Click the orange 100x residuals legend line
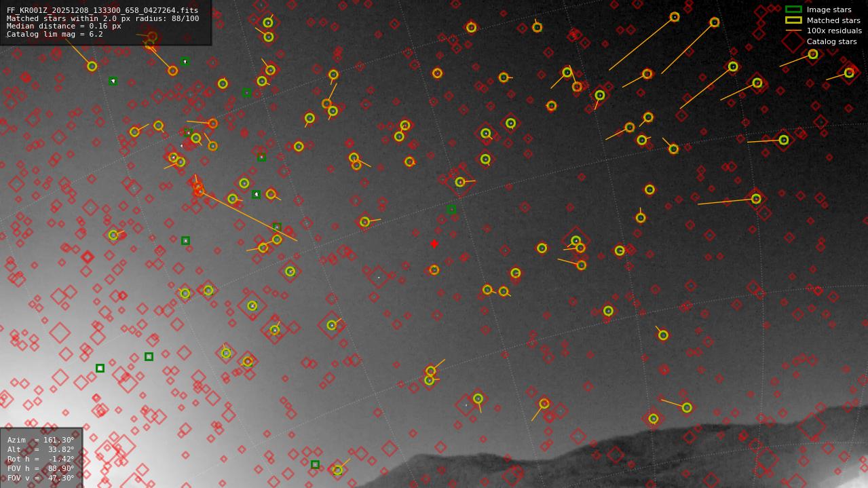Screen dimensions: 868x488 pyautogui.click(x=793, y=31)
